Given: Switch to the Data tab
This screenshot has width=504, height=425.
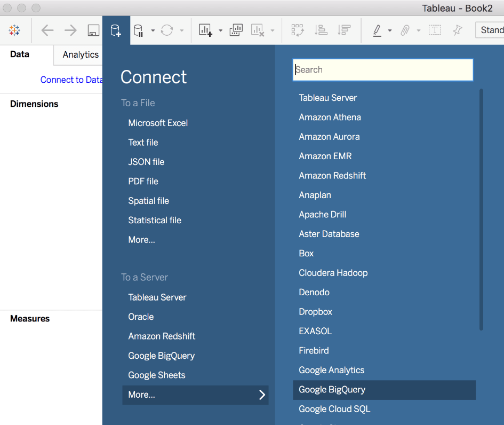Looking at the screenshot, I should click(20, 54).
